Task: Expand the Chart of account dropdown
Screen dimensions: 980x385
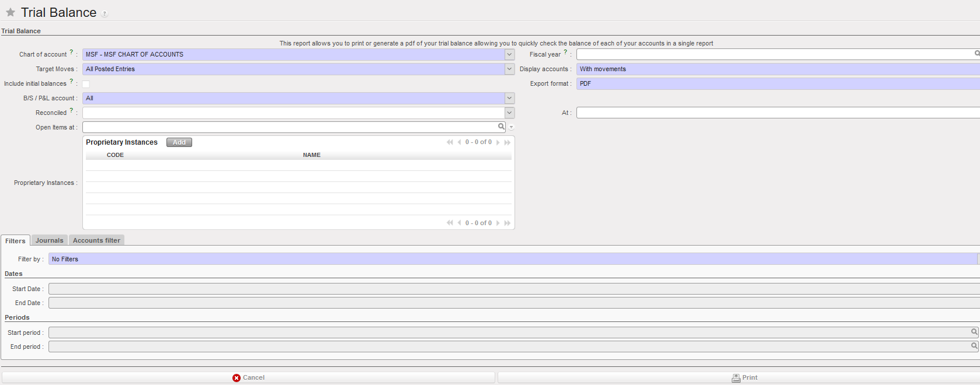Action: coord(509,54)
